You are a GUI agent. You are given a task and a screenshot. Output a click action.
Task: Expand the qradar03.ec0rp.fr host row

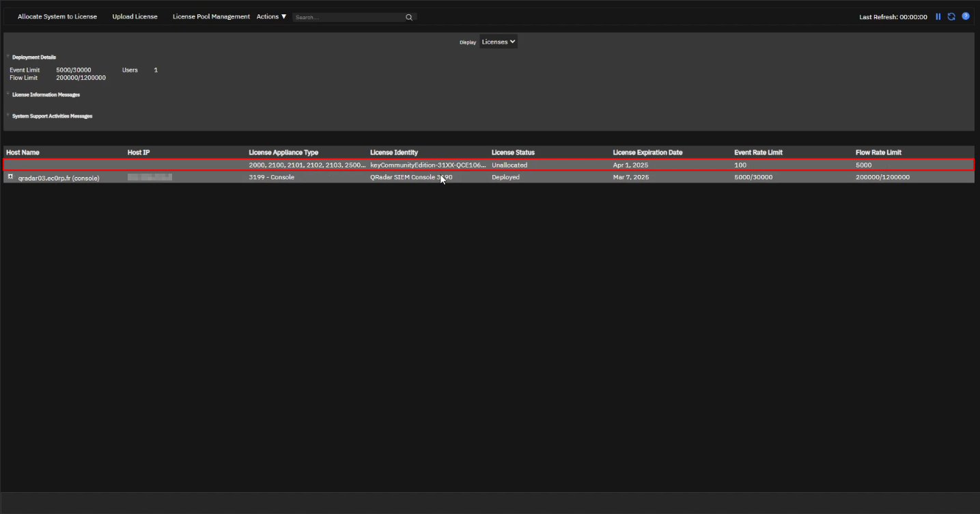10,177
